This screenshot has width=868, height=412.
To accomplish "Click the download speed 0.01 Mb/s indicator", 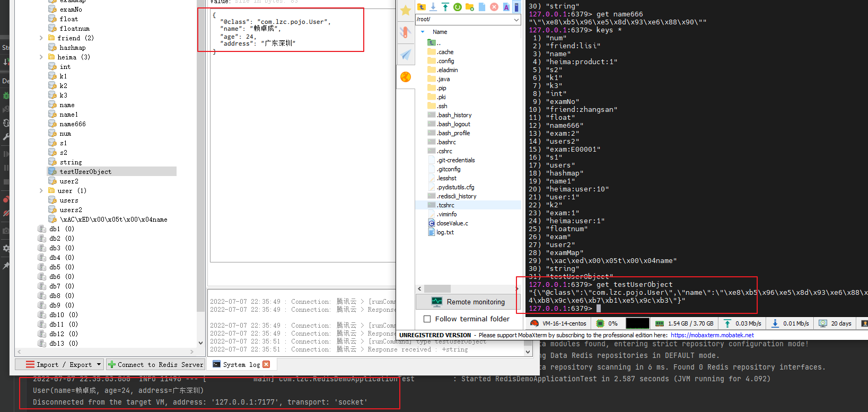I will pyautogui.click(x=790, y=323).
